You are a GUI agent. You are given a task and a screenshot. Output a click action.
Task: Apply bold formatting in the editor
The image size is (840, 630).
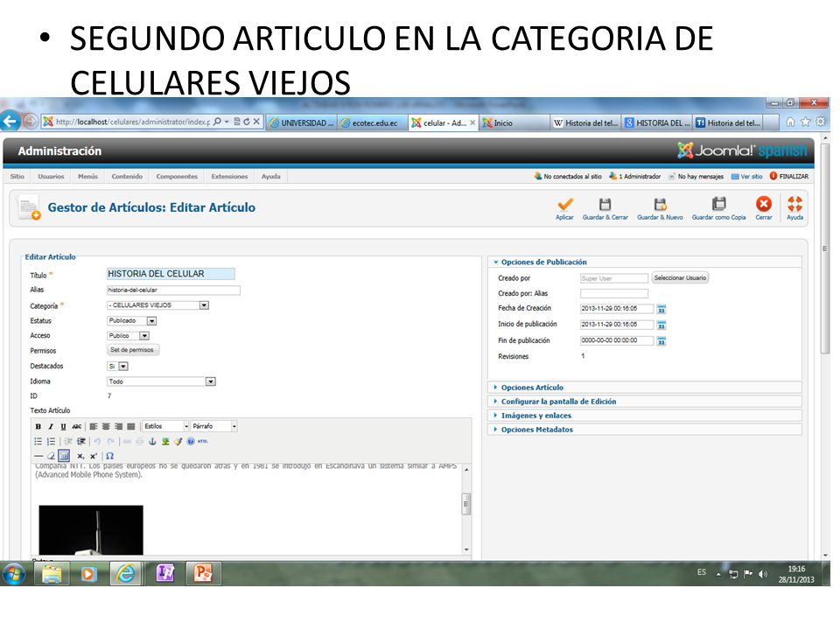tap(38, 426)
